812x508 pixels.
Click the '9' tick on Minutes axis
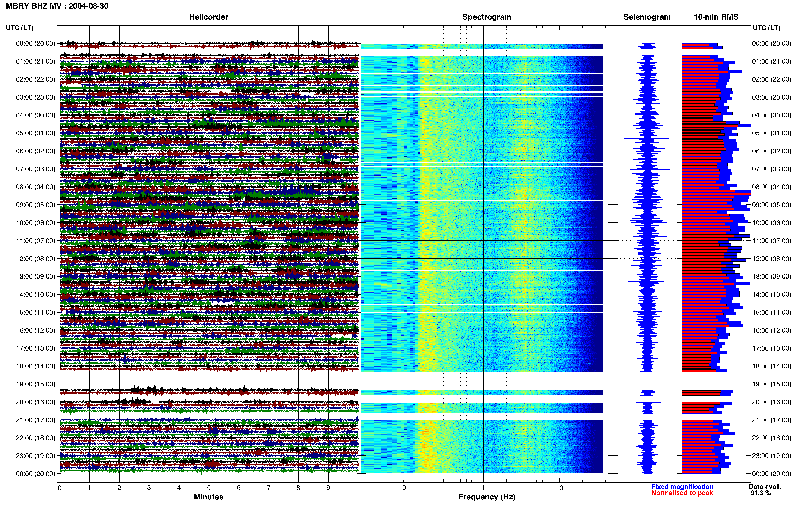(328, 488)
